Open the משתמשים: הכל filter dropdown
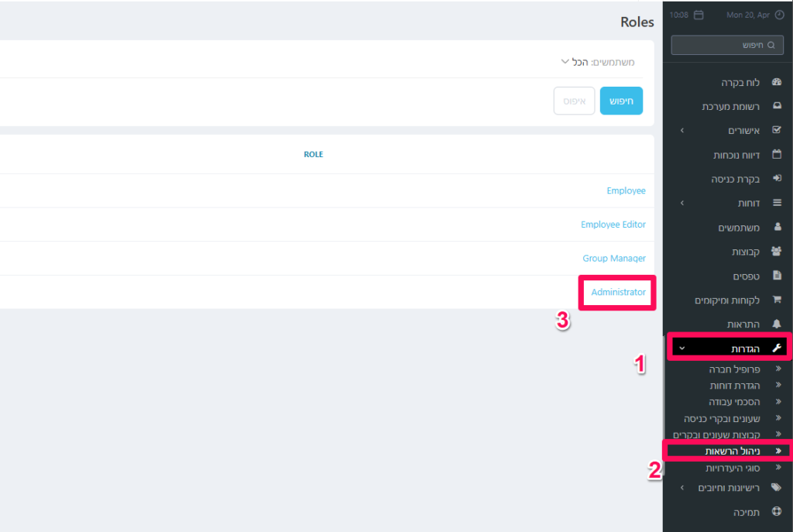The image size is (793, 532). pos(598,62)
